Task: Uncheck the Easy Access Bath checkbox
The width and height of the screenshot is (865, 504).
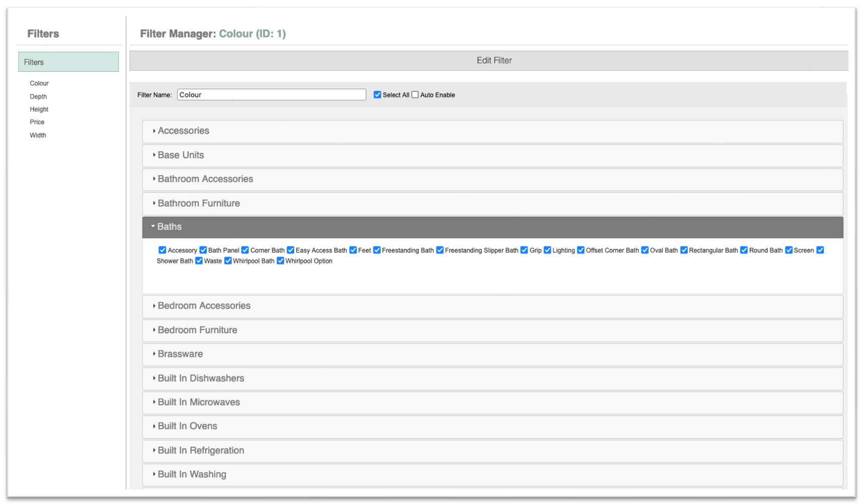Action: pyautogui.click(x=290, y=250)
